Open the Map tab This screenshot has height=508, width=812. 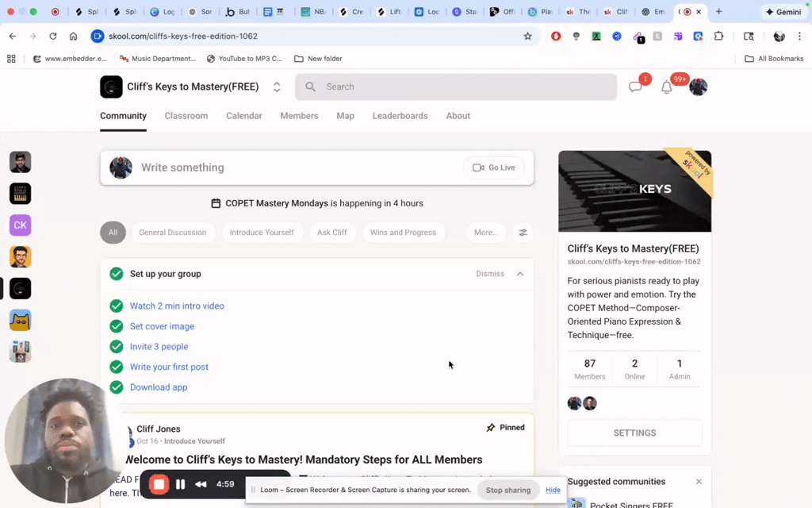click(x=346, y=116)
